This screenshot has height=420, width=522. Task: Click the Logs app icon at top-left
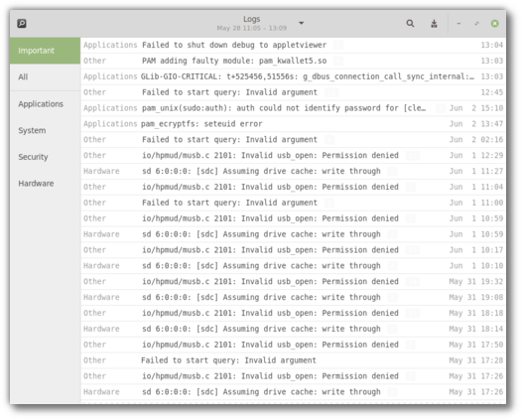22,24
